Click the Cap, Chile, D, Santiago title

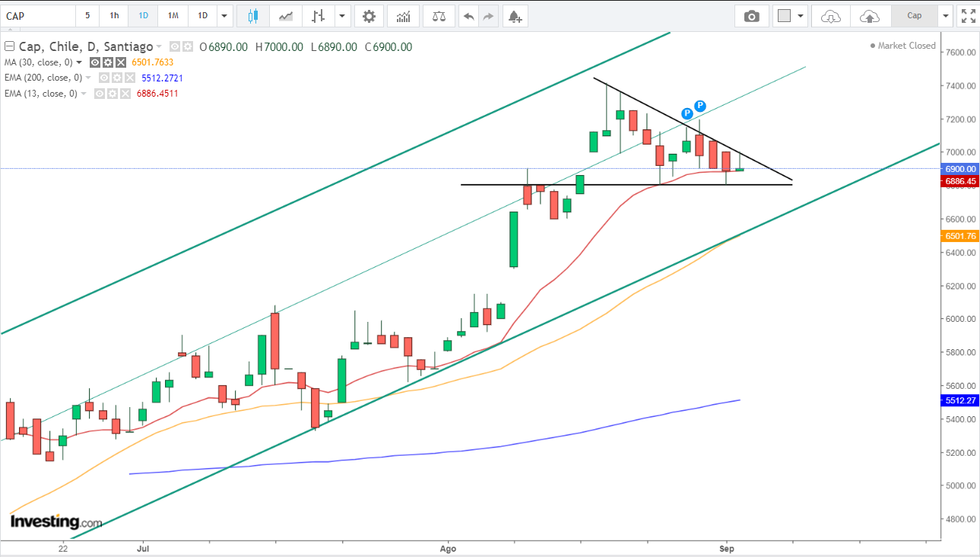85,47
